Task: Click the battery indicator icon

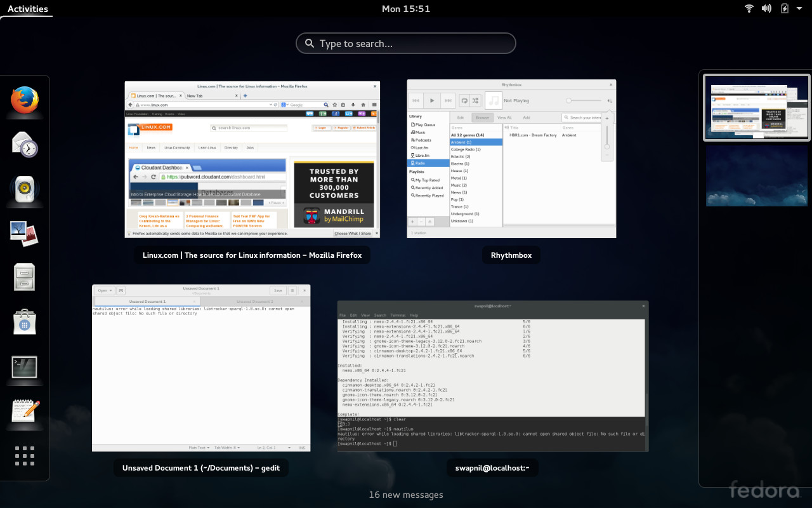Action: [785, 8]
